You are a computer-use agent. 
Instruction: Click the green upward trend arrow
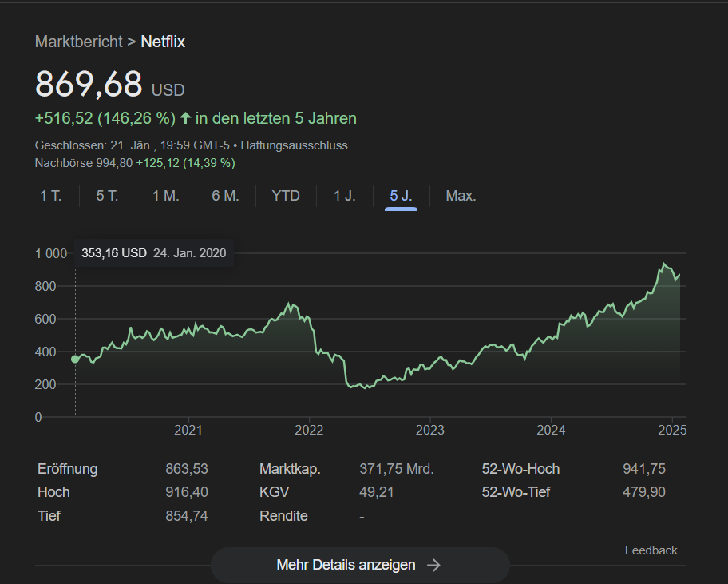(x=185, y=118)
